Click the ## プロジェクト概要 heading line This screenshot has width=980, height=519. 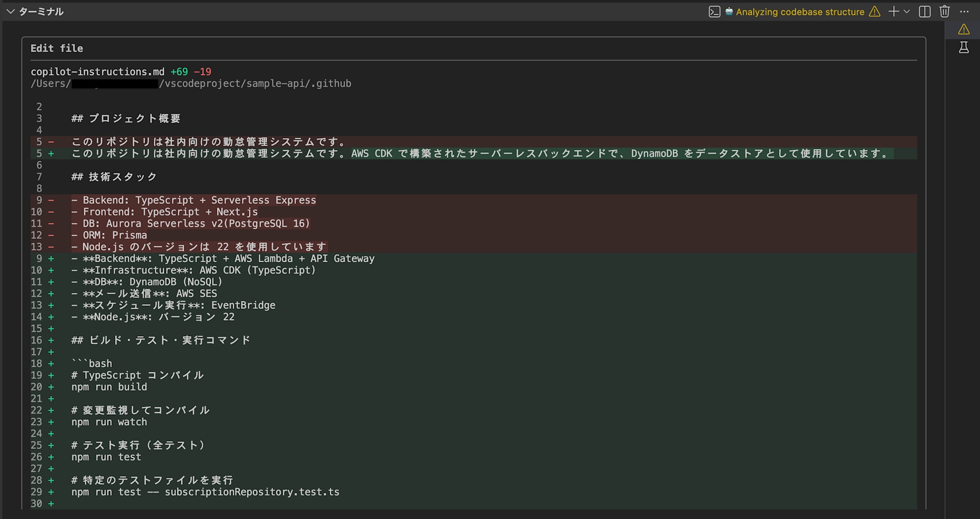pyautogui.click(x=126, y=119)
